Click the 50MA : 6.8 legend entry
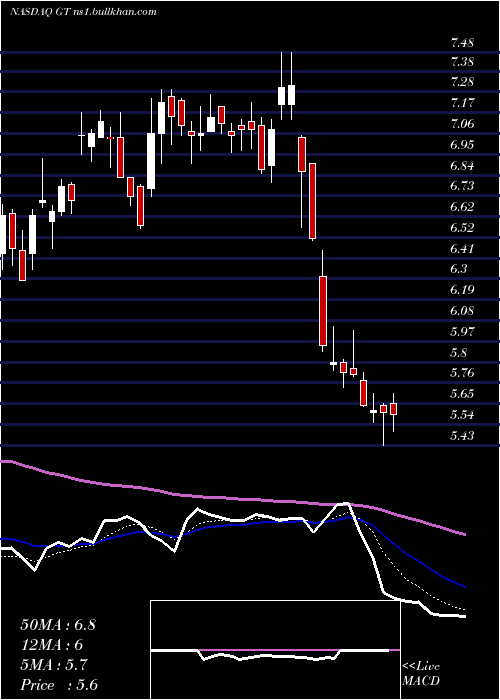500x700 pixels. pos(58,625)
